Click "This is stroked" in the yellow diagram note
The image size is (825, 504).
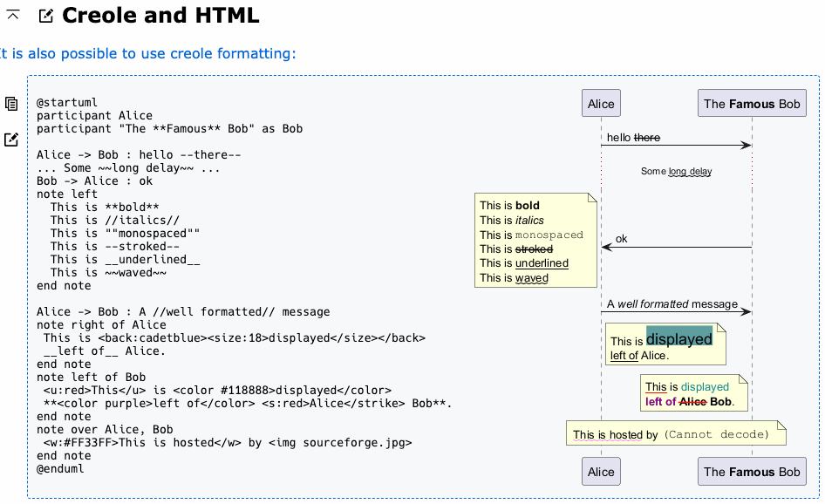click(516, 249)
